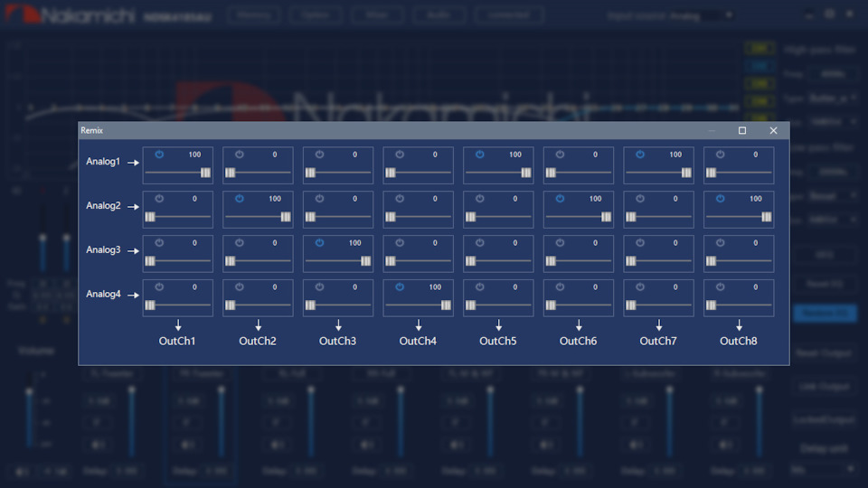Enable Analog4 to OutCh8 routing switch
868x488 pixels.
pyautogui.click(x=721, y=286)
